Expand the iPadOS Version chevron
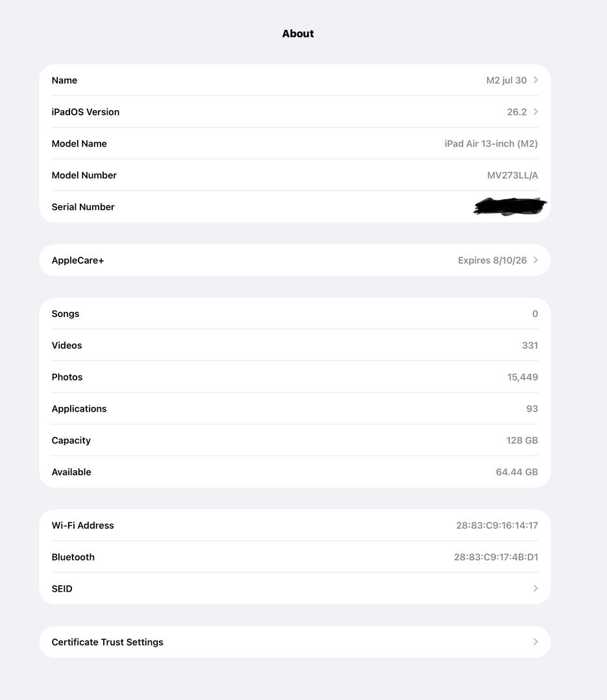Screen dimensions: 607x700 pos(536,112)
